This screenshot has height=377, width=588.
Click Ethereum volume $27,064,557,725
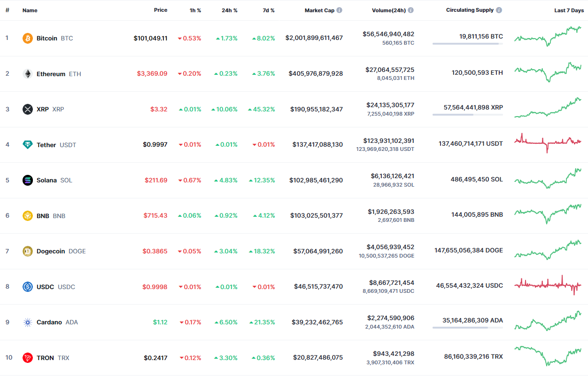[x=390, y=70]
